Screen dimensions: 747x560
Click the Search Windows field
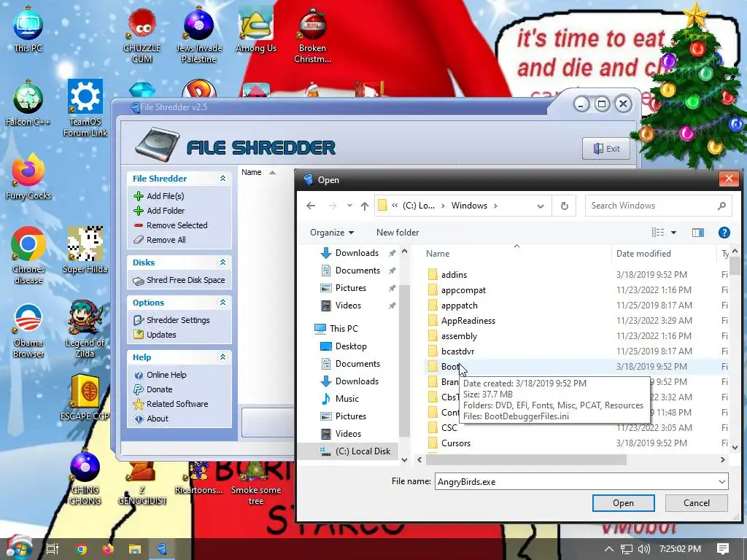658,206
